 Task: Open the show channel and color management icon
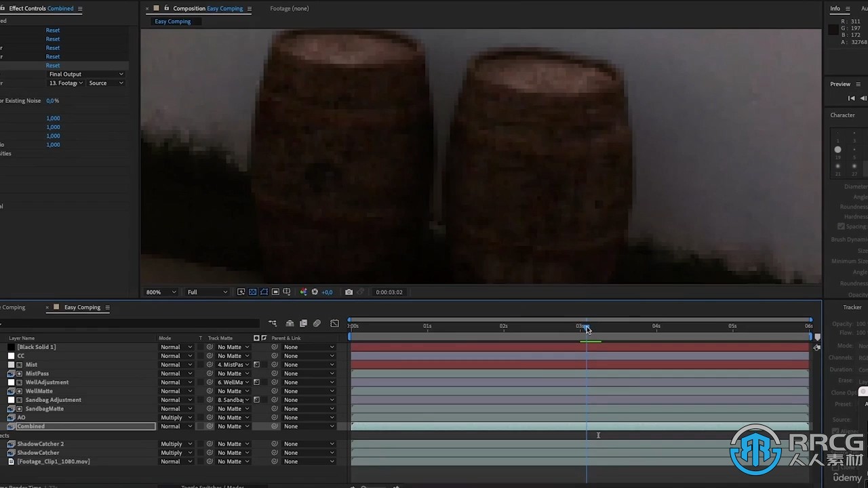point(303,292)
